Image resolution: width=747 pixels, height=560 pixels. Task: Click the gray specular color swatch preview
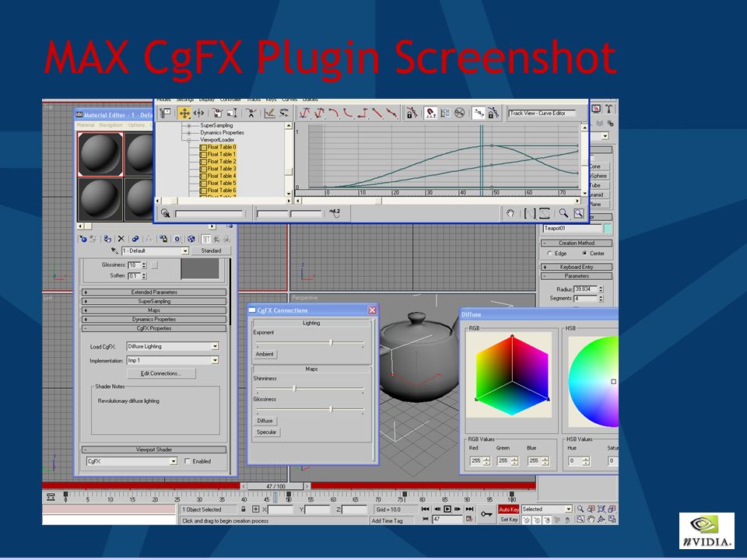[x=200, y=269]
